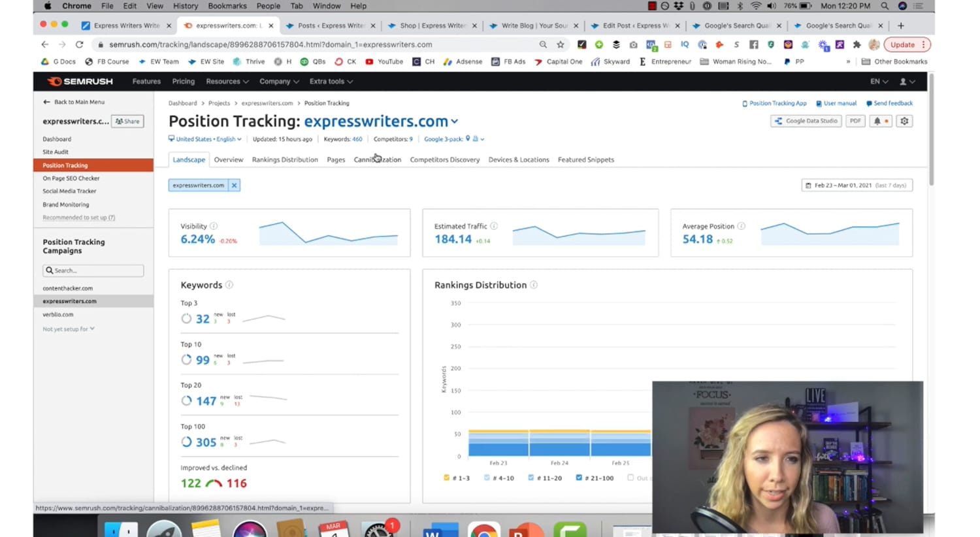This screenshot has height=537, width=980.
Task: Open the User manual link
Action: pyautogui.click(x=836, y=103)
